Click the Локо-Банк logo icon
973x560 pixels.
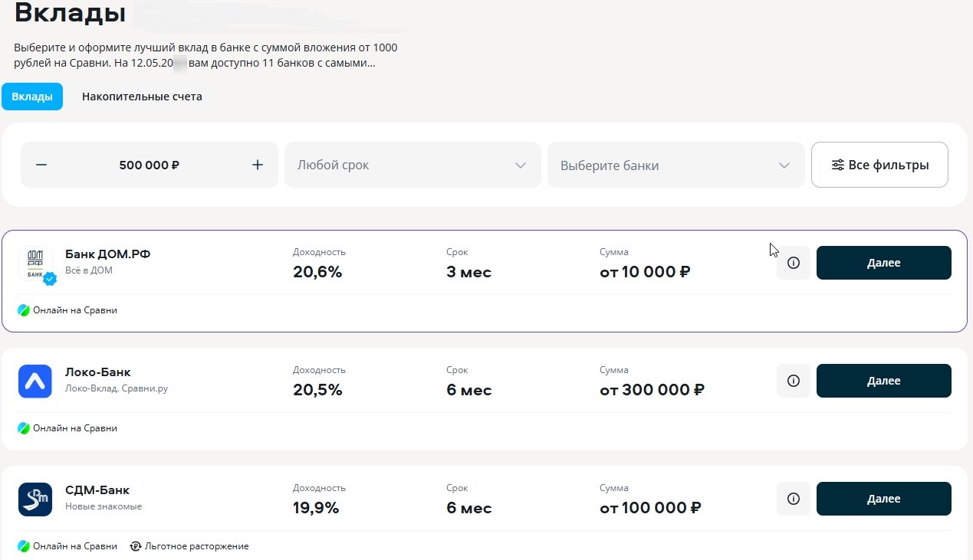35,382
